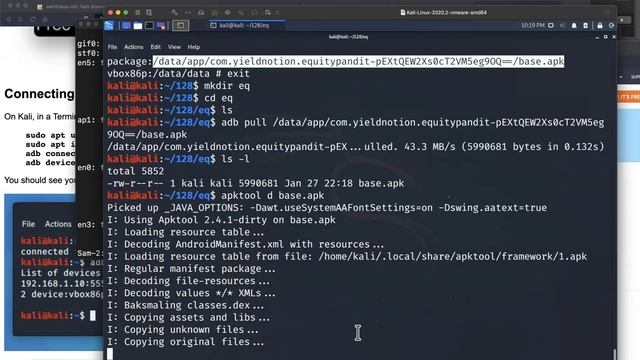Minimize the kali terminal window
This screenshot has width=640, height=360.
[597, 37]
